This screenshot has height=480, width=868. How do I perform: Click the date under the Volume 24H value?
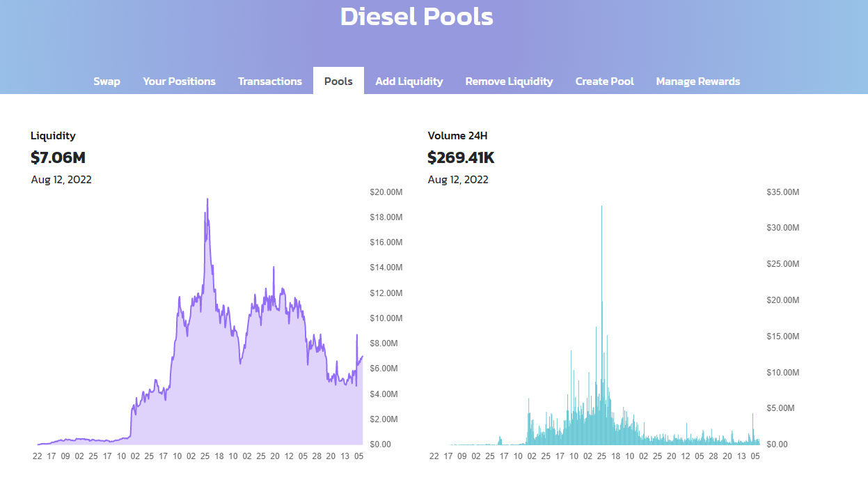[458, 180]
